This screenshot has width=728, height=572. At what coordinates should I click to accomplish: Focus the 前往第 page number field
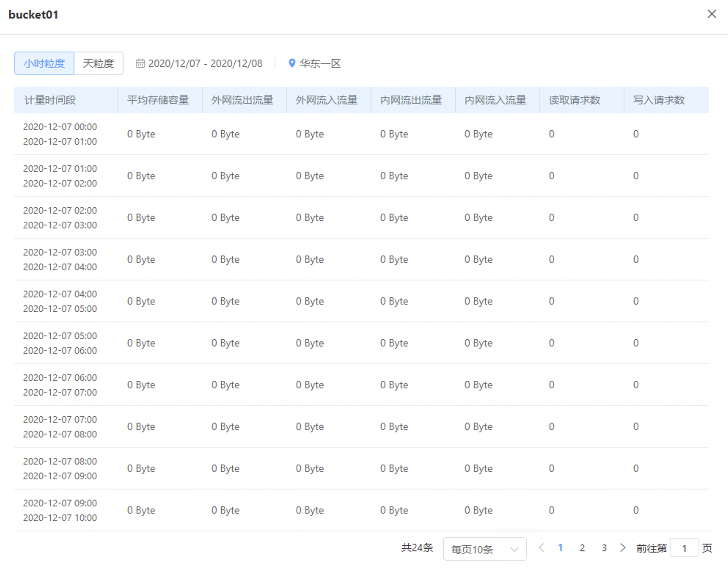click(x=684, y=548)
